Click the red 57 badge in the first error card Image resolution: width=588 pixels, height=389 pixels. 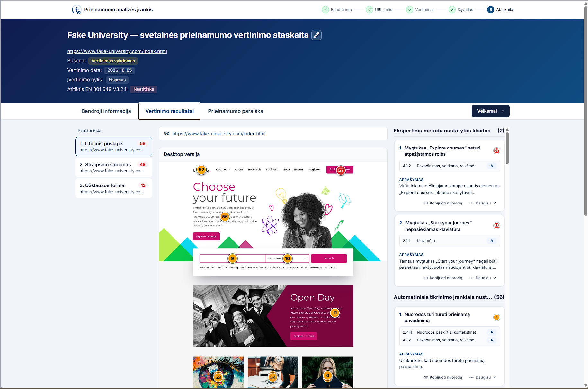point(497,151)
